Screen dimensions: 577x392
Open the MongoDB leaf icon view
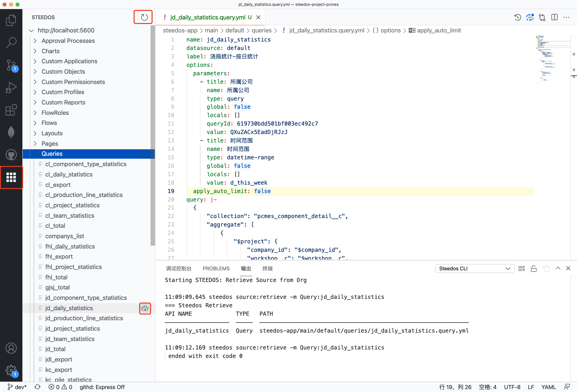pyautogui.click(x=11, y=132)
